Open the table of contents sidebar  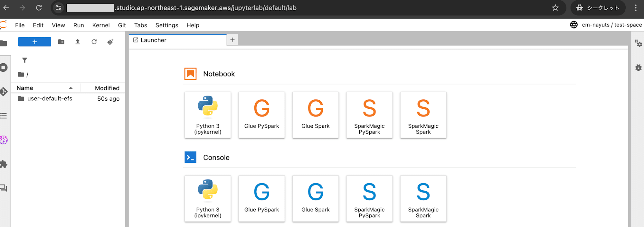[x=4, y=116]
